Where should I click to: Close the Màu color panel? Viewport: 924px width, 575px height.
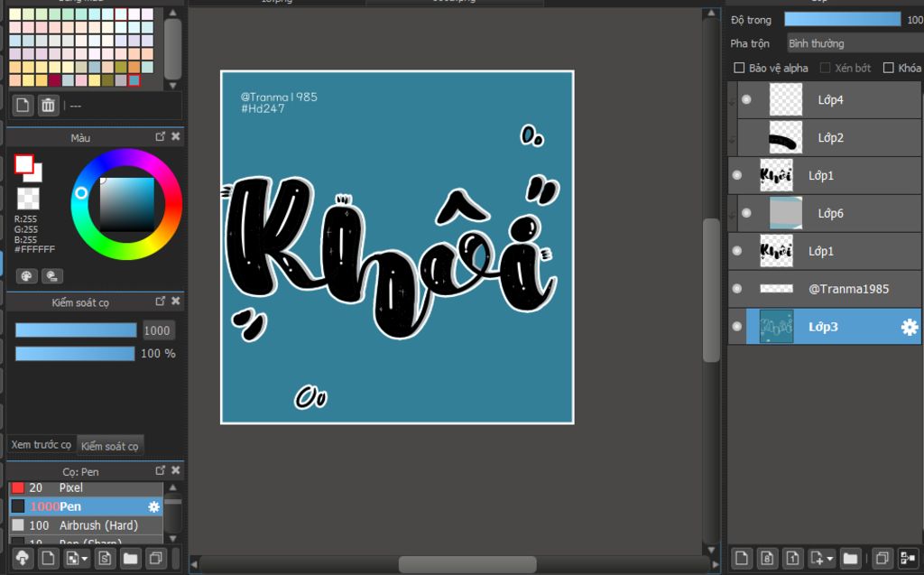(176, 137)
